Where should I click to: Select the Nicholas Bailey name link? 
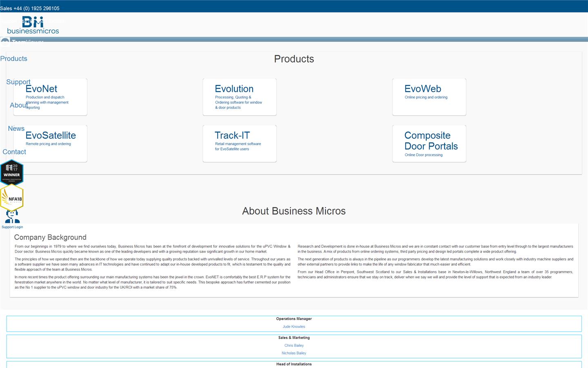294,353
